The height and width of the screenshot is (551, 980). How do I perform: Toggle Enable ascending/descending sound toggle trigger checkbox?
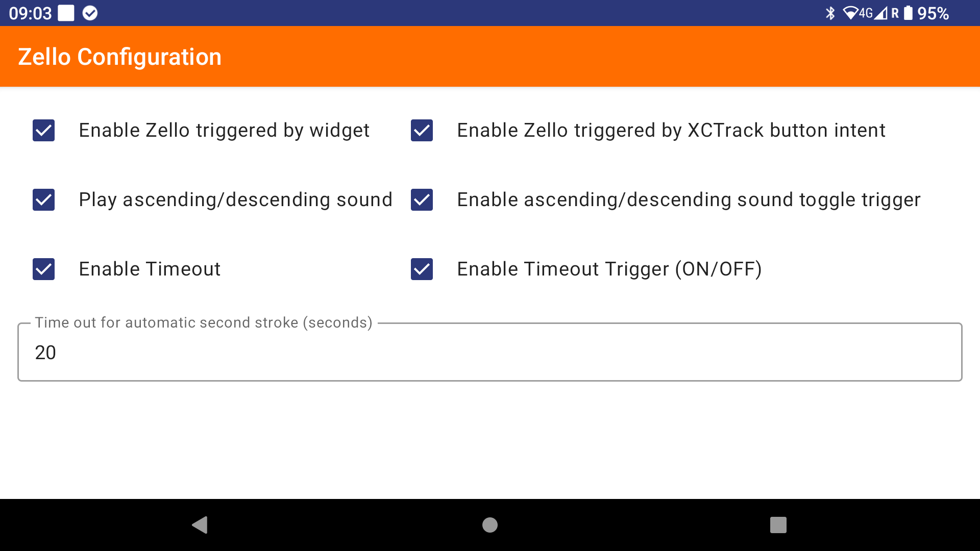click(x=422, y=200)
